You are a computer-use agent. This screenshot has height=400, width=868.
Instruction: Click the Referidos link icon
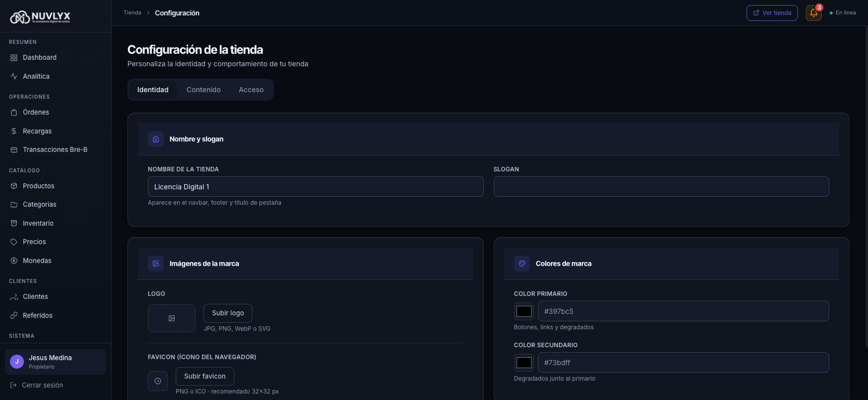(x=14, y=315)
